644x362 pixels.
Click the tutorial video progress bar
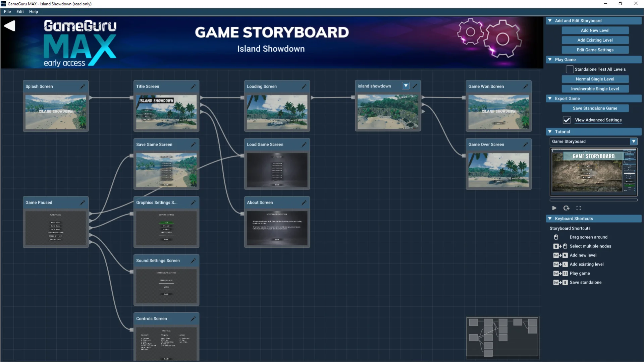[x=593, y=200]
